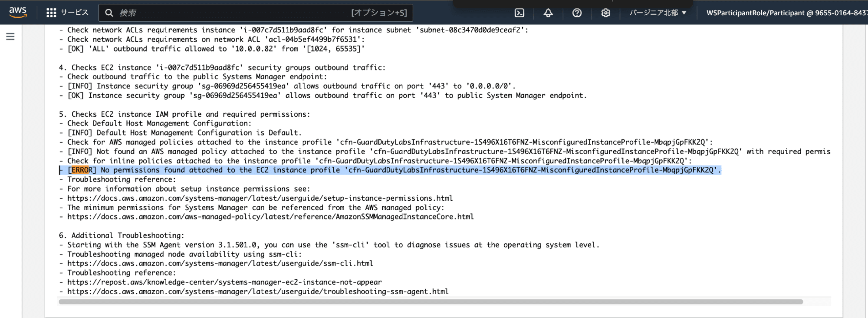Focus the 検索 search field
This screenshot has width=868, height=318.
256,13
